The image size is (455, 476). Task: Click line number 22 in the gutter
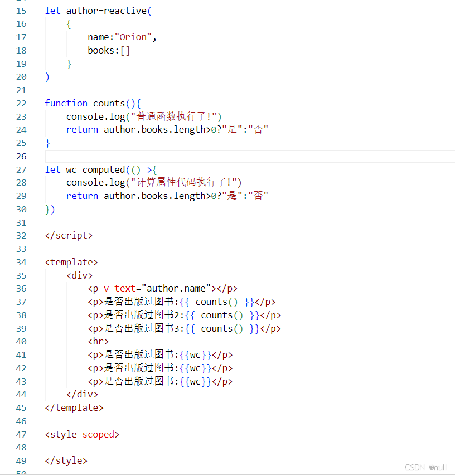[x=21, y=104]
